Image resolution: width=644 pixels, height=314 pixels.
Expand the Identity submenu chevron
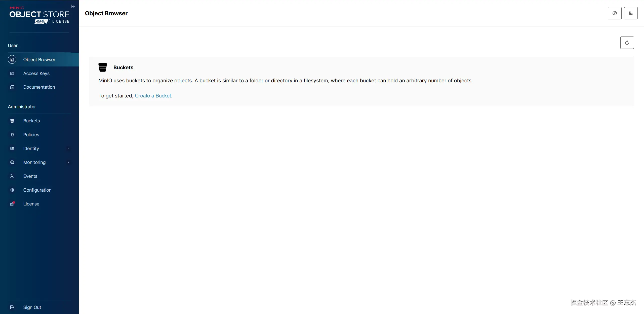click(68, 149)
